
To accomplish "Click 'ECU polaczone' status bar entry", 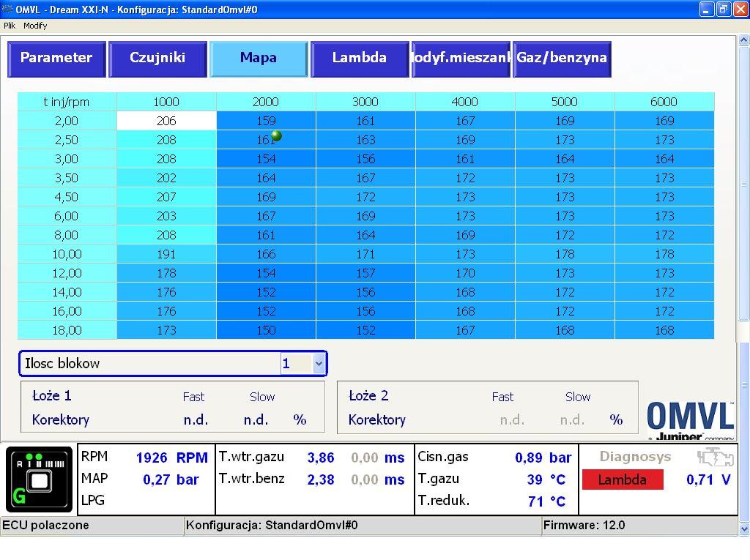I will click(x=45, y=525).
